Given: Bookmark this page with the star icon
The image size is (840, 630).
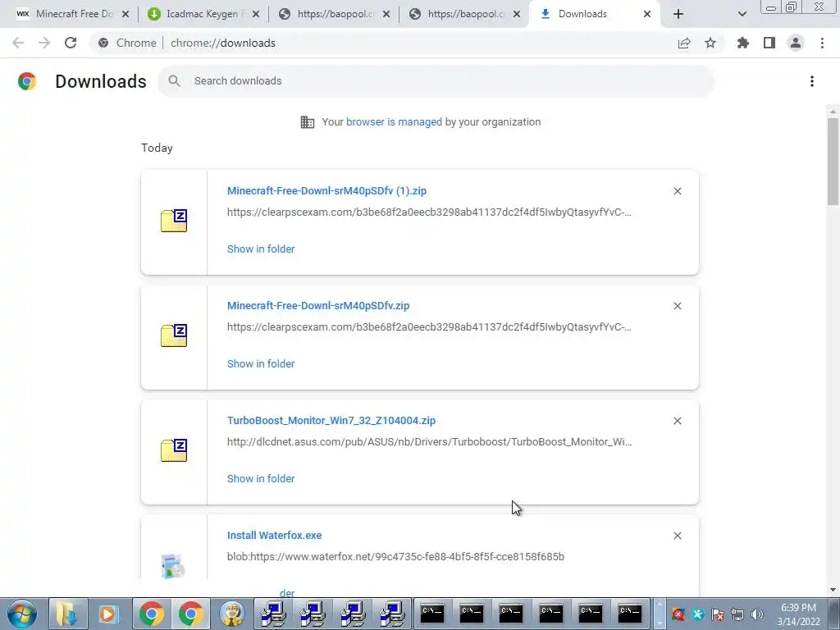Looking at the screenshot, I should click(x=710, y=43).
